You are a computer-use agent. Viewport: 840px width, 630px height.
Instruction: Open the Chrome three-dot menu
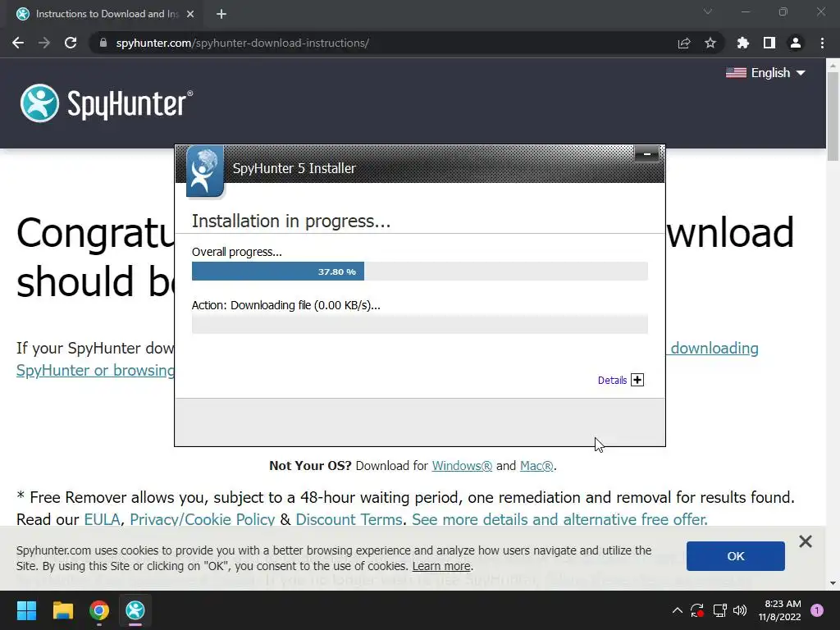822,43
